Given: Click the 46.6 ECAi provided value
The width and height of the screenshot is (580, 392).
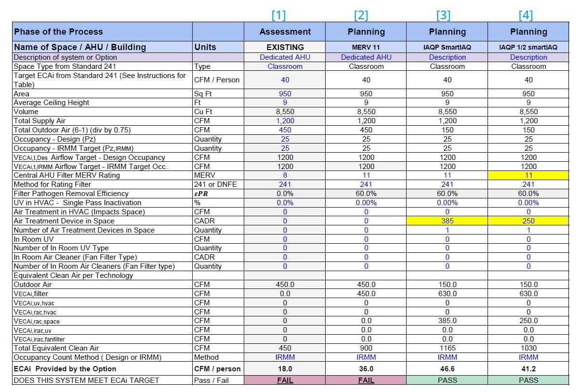Looking at the screenshot, I should coord(448,369).
